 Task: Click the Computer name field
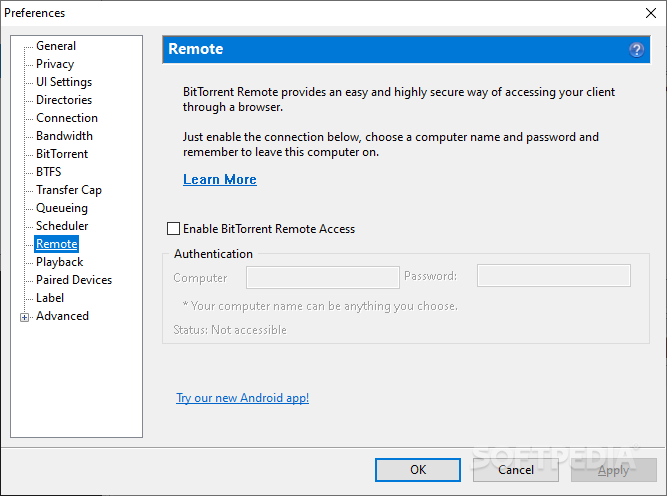click(323, 277)
